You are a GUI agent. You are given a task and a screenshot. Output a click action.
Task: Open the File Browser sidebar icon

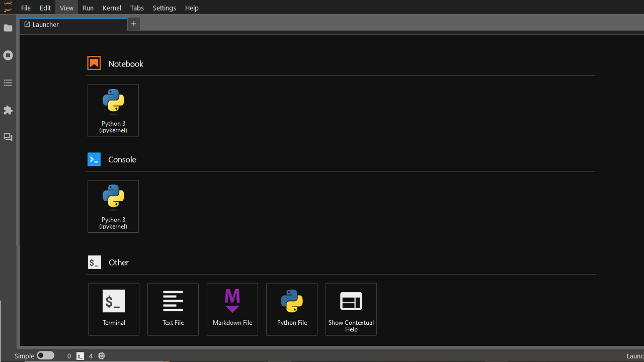8,28
